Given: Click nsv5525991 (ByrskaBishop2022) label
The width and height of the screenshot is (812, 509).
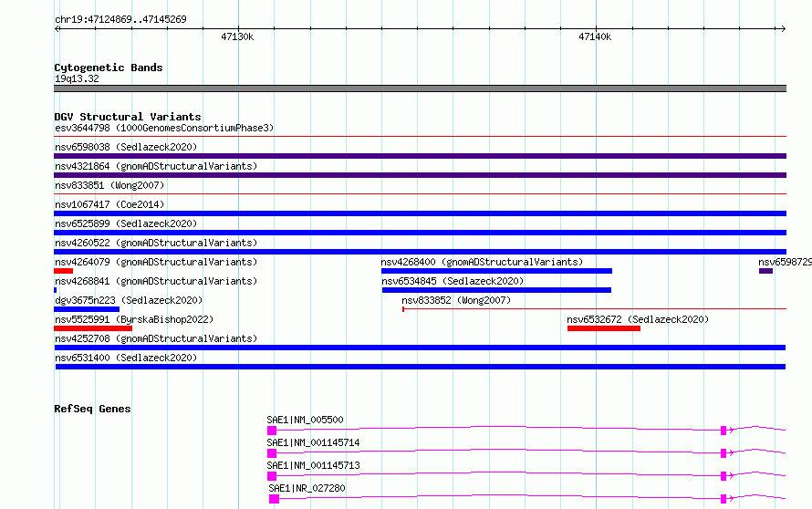Looking at the screenshot, I should pyautogui.click(x=134, y=319).
